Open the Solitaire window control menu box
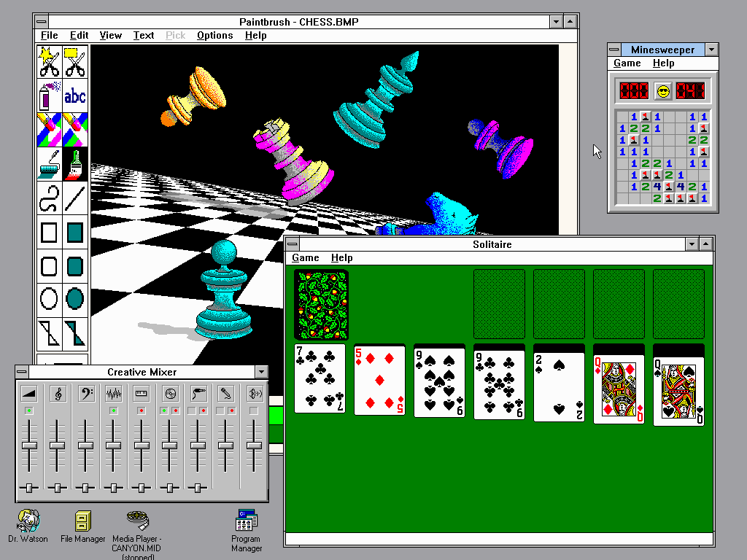The width and height of the screenshot is (747, 560). pyautogui.click(x=293, y=244)
